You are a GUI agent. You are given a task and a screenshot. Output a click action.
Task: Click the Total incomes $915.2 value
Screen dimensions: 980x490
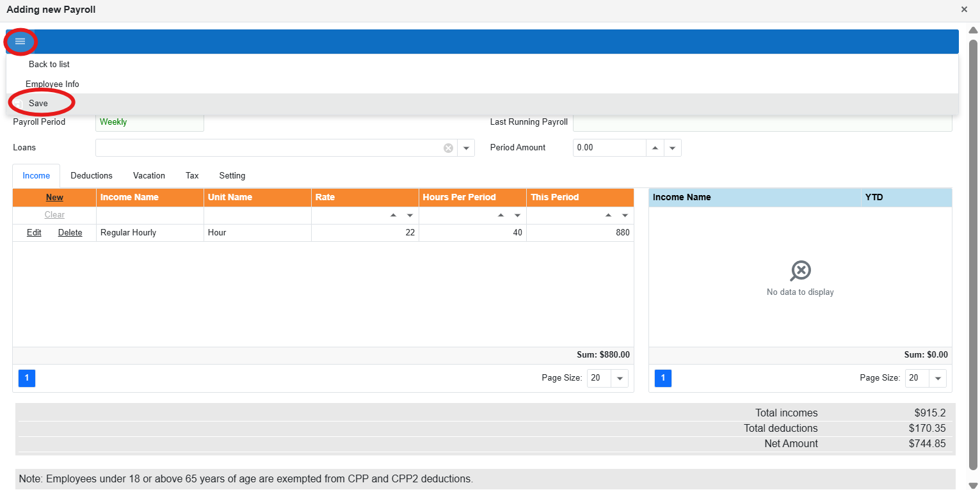[x=930, y=413]
